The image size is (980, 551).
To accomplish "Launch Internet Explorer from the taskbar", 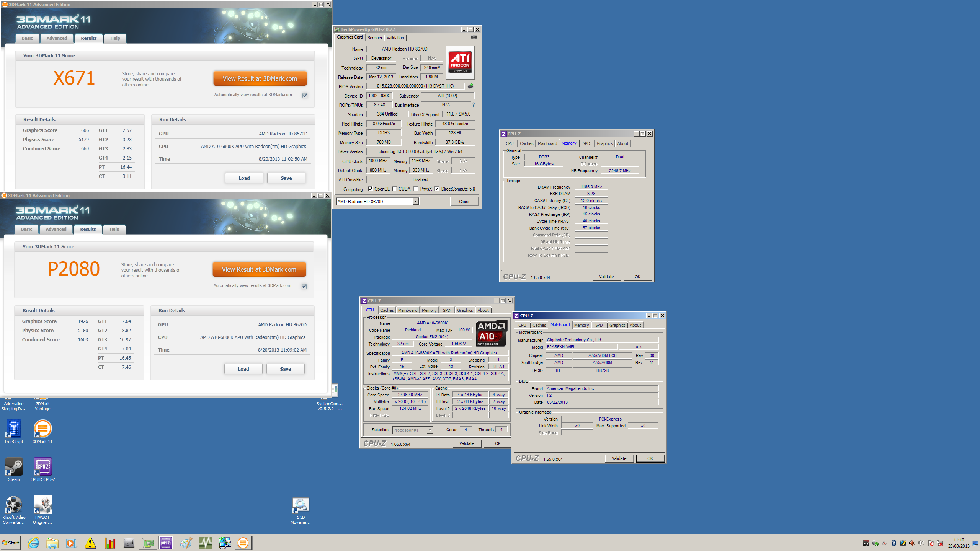I will (34, 543).
